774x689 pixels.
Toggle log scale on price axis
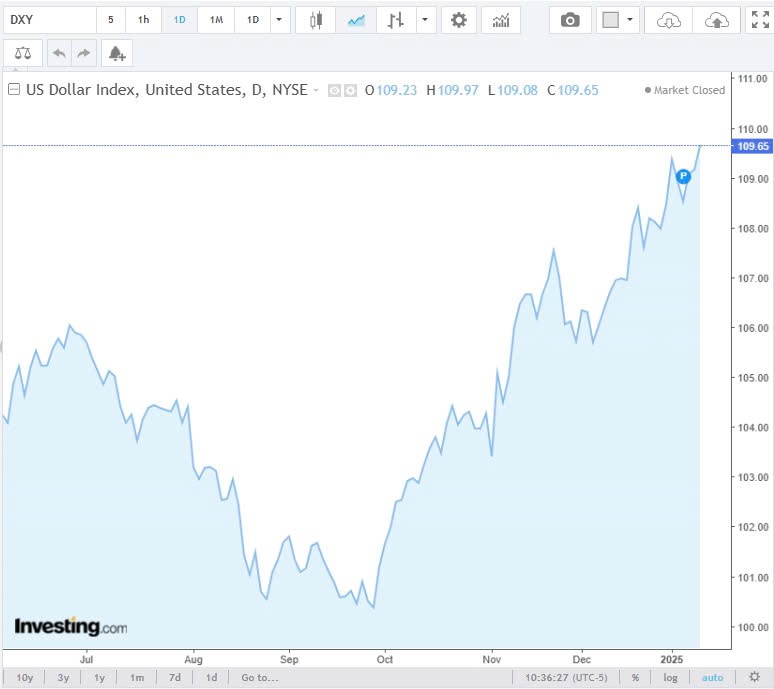[x=670, y=677]
